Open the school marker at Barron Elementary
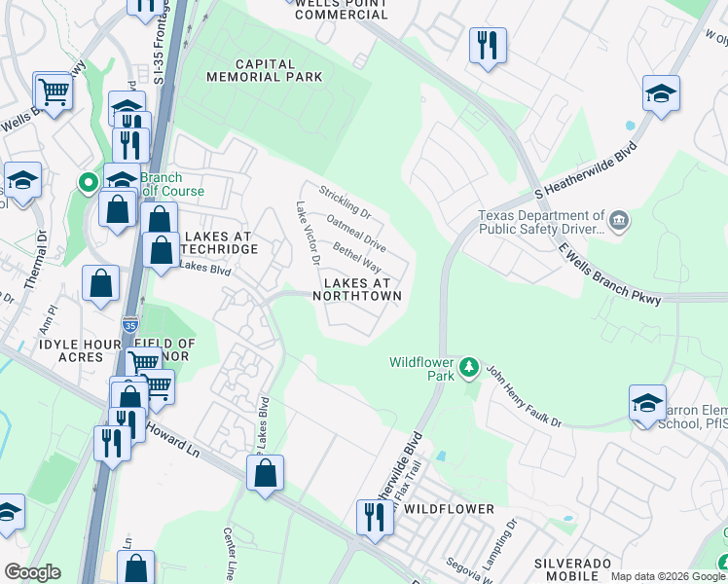Image resolution: width=728 pixels, height=584 pixels. 647,404
